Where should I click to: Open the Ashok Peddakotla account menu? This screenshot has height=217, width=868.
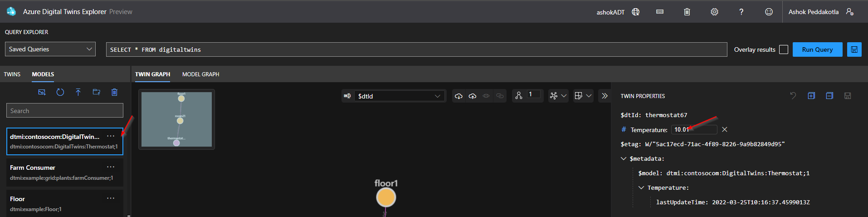[821, 12]
